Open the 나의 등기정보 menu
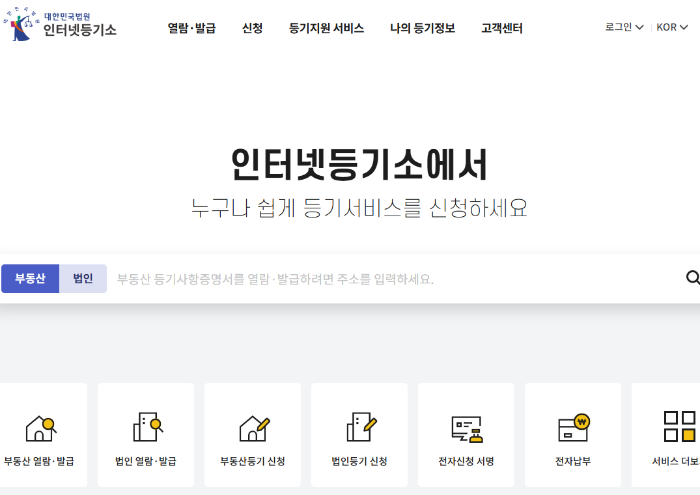This screenshot has width=700, height=495. pos(422,28)
